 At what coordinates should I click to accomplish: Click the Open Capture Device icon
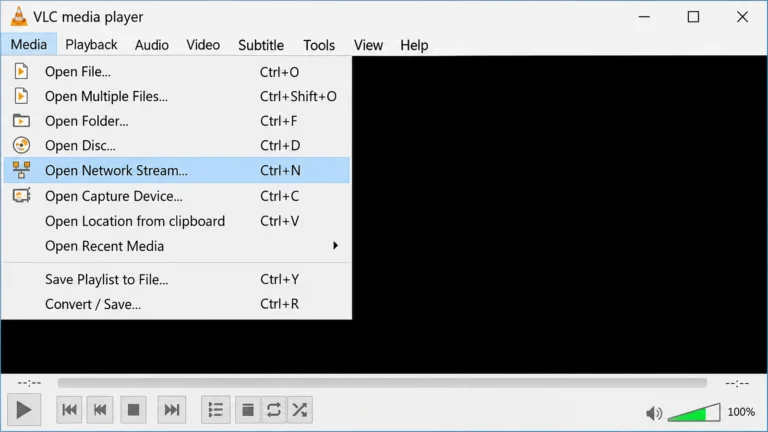point(21,195)
